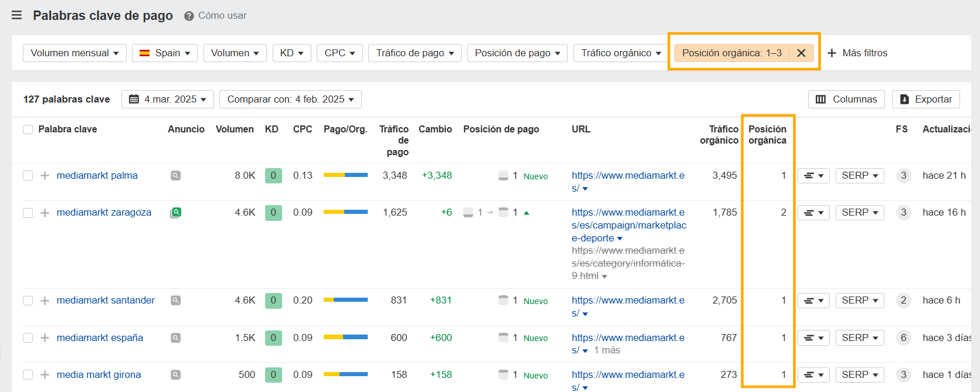Click the Cómo usar help icon
Image resolution: width=980 pixels, height=392 pixels.
pyautogui.click(x=189, y=16)
